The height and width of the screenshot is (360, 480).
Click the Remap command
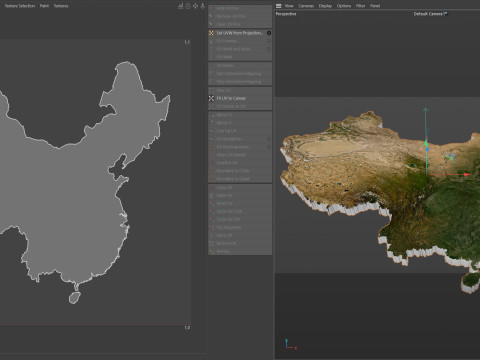coord(240,251)
